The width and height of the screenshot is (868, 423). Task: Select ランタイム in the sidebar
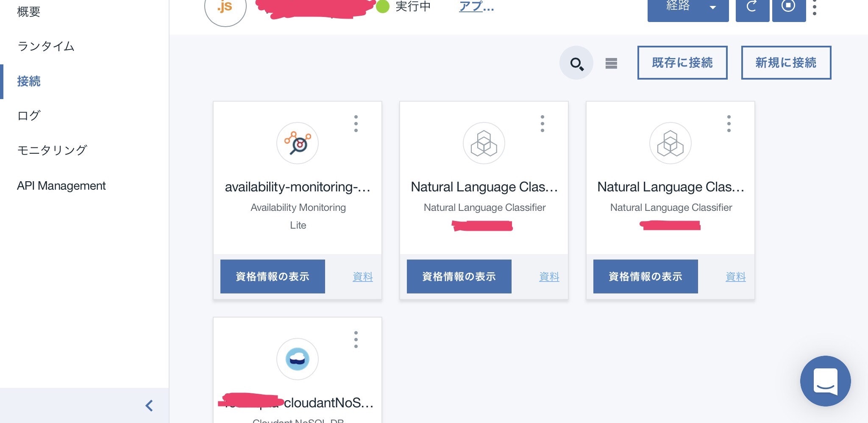tap(46, 46)
